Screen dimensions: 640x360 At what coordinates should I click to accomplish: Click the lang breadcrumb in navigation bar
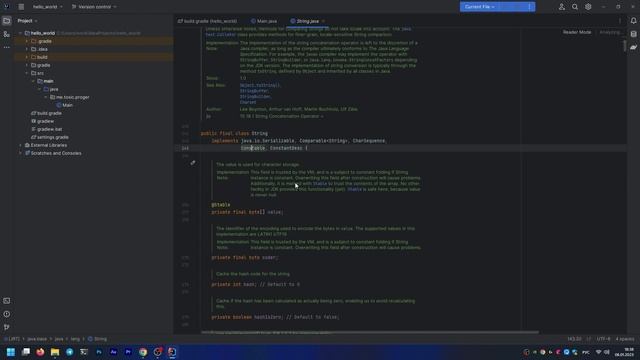[x=75, y=339]
